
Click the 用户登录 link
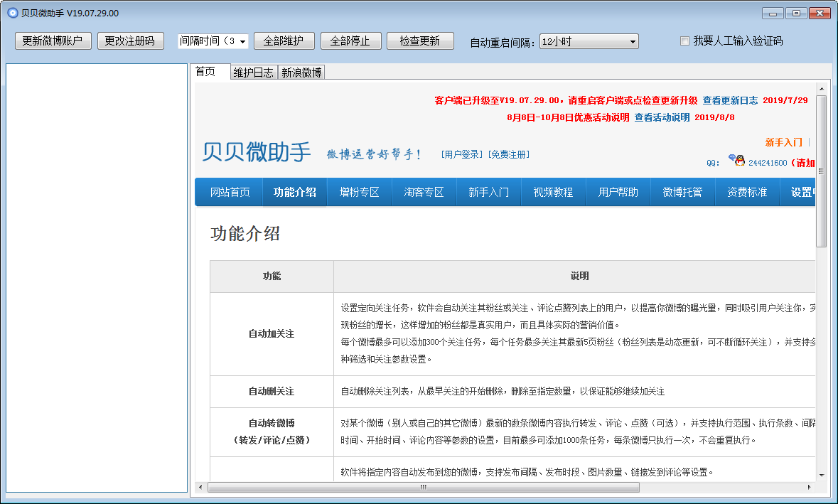[x=462, y=154]
